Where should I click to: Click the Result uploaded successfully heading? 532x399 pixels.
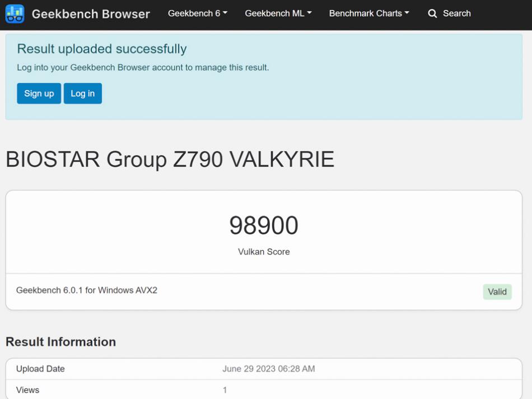(x=102, y=49)
